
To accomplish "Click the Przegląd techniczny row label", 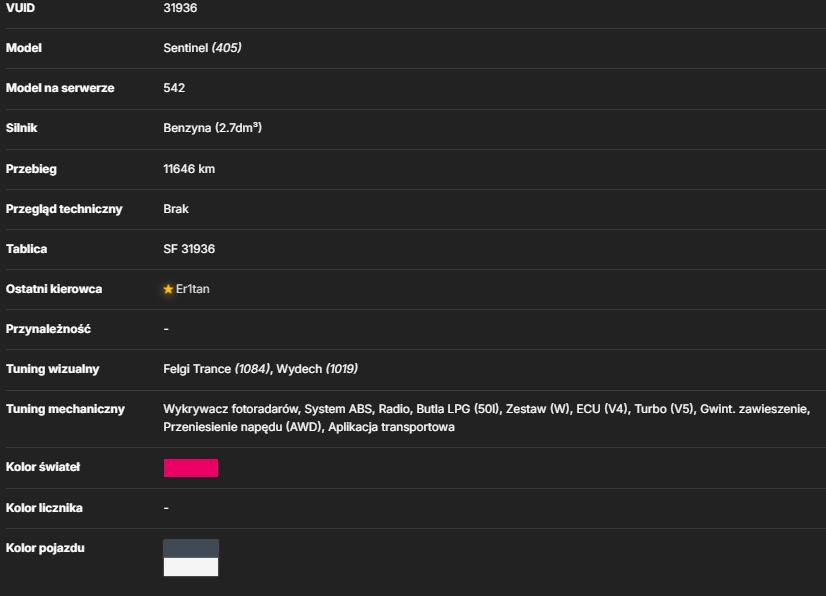I will (64, 209).
